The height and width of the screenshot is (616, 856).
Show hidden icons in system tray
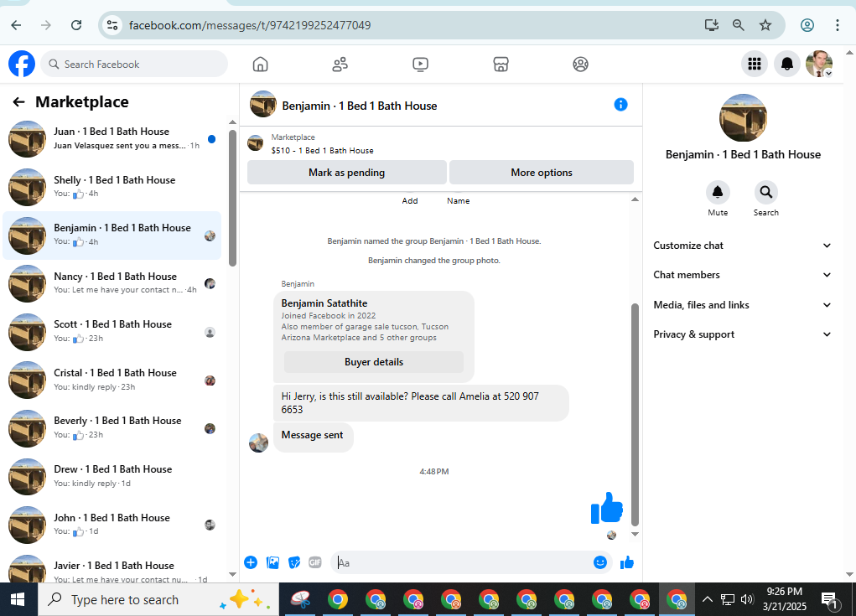tap(707, 599)
